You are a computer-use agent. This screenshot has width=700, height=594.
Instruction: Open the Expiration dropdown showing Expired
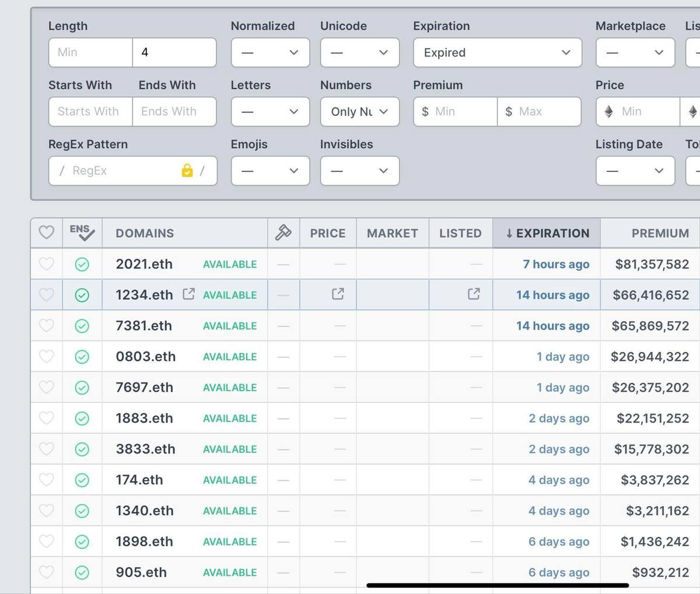(x=497, y=52)
